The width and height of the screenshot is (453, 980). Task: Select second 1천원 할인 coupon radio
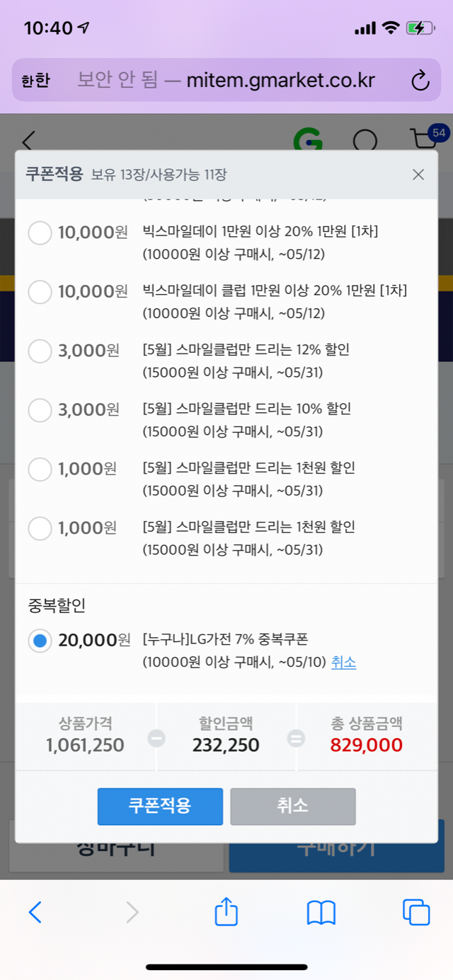click(x=40, y=527)
